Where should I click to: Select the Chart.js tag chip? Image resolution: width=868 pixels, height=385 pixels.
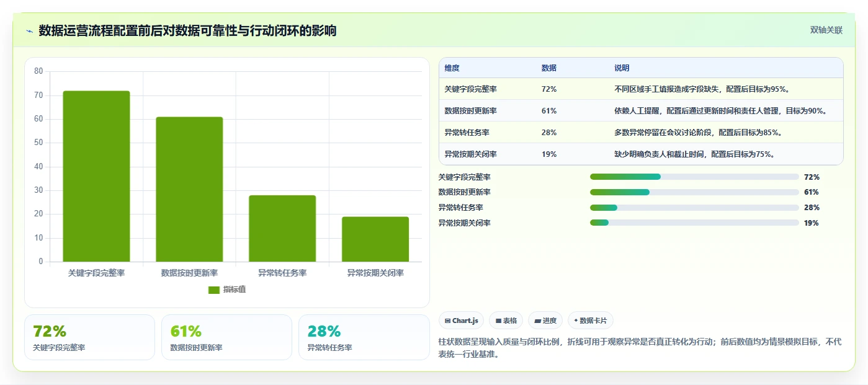462,321
